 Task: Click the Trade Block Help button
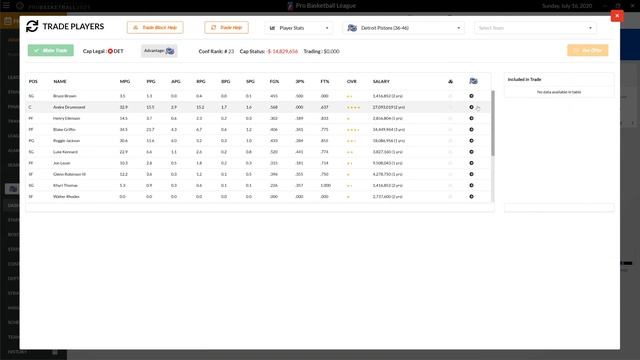pyautogui.click(x=155, y=27)
